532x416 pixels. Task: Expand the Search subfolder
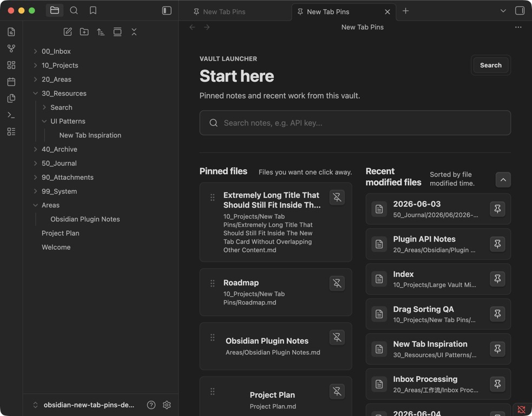point(44,107)
